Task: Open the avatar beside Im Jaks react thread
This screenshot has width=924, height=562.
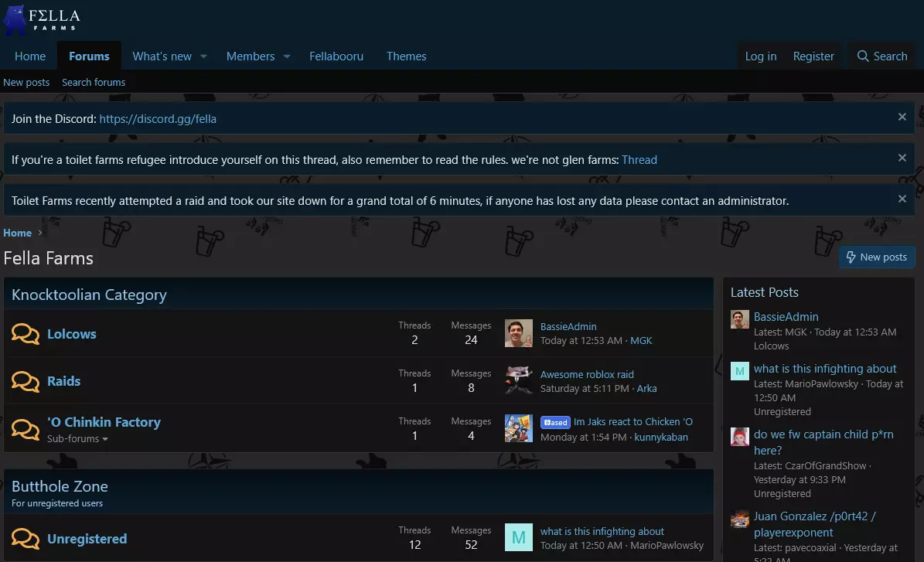Action: tap(519, 428)
